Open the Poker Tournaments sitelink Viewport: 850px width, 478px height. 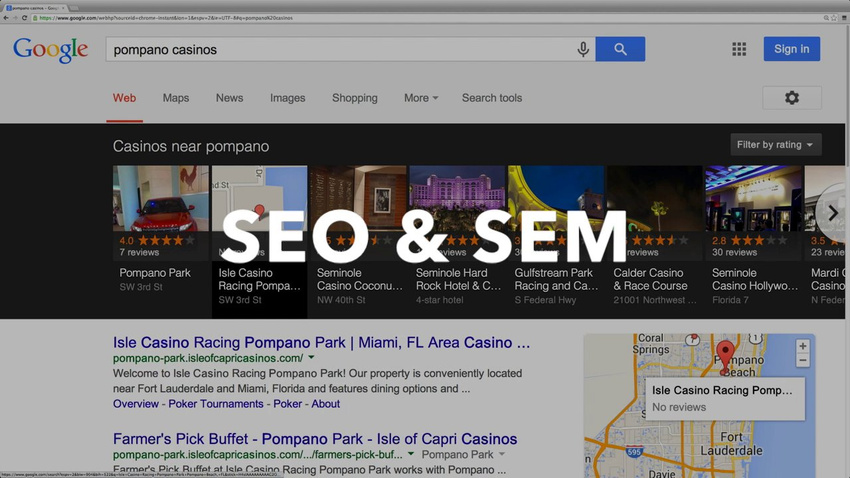216,404
